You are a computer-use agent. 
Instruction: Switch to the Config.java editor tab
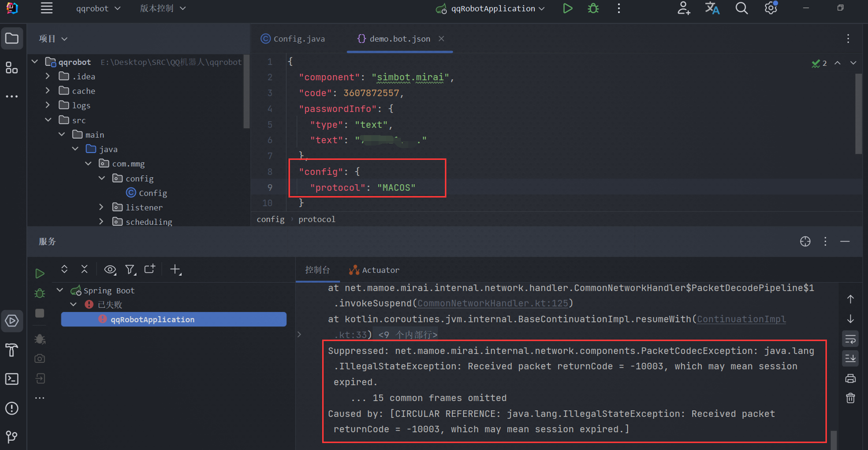point(293,39)
